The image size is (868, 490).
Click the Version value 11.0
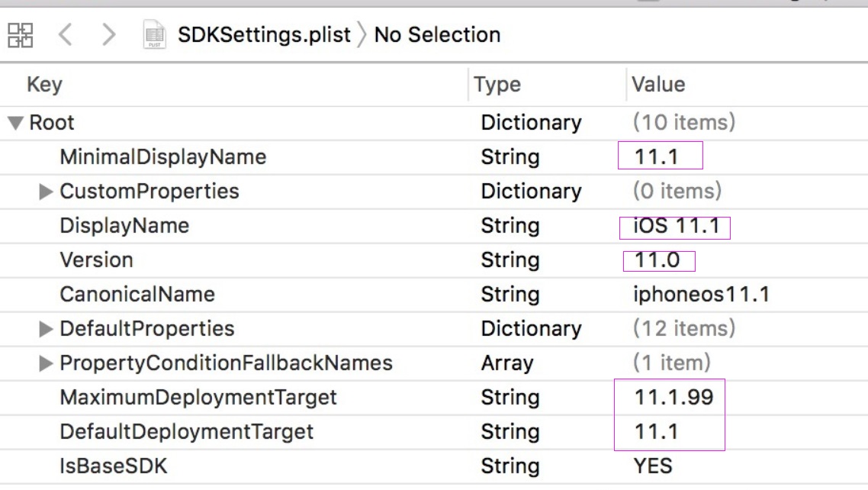click(657, 260)
